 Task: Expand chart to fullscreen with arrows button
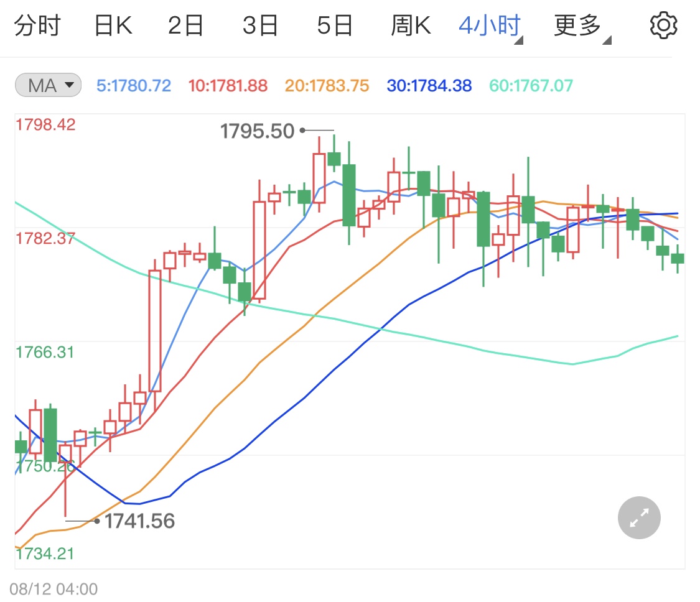(639, 517)
